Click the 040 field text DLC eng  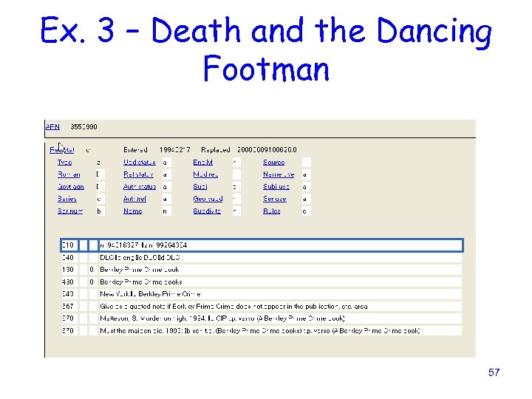[x=280, y=258]
